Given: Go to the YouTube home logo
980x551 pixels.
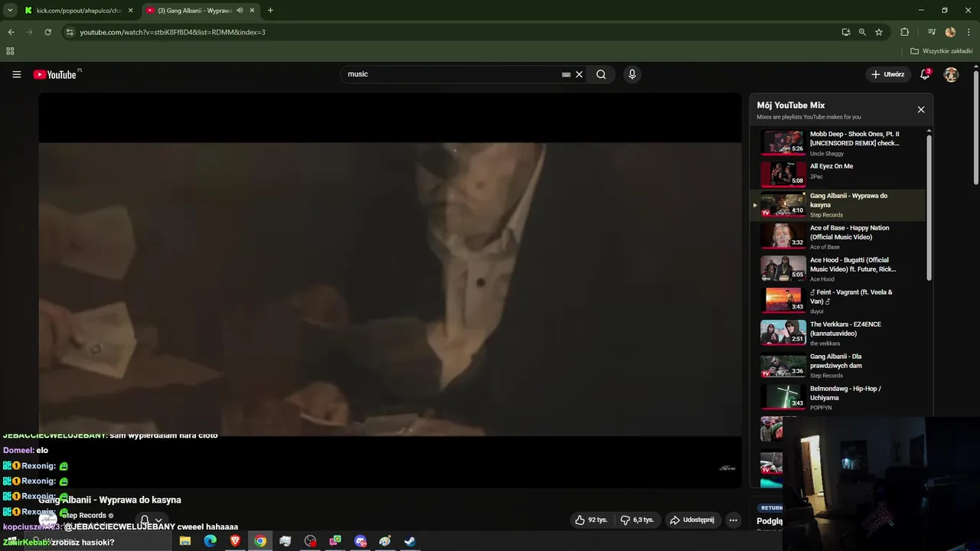Looking at the screenshot, I should pyautogui.click(x=55, y=74).
